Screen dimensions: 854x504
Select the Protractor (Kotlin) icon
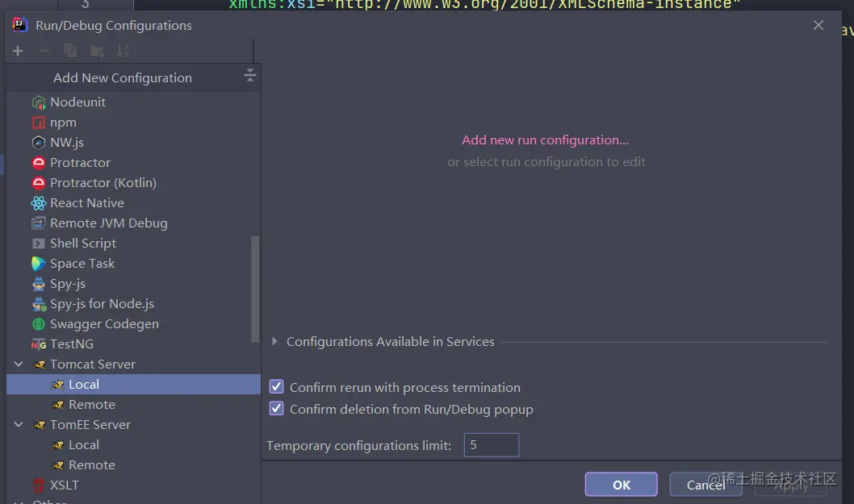tap(39, 183)
